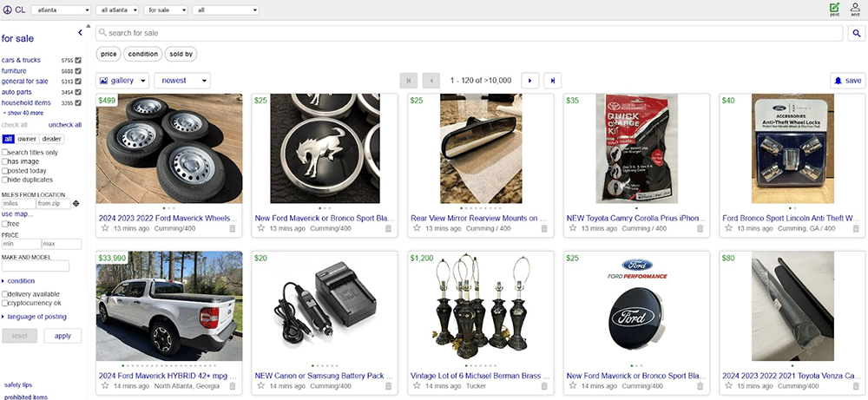Favorite the $499 Maverick Wheels listing star
Viewport: 868px width, 400px height.
click(x=105, y=228)
